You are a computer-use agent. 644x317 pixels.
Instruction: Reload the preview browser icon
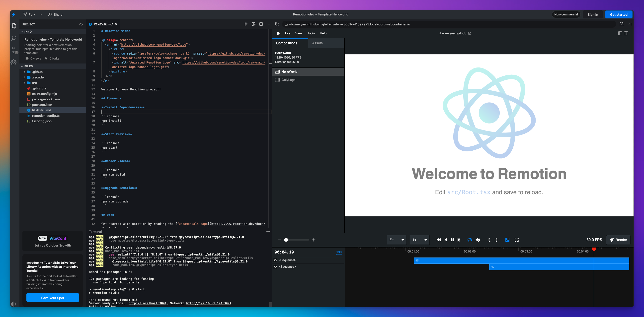[x=277, y=24]
